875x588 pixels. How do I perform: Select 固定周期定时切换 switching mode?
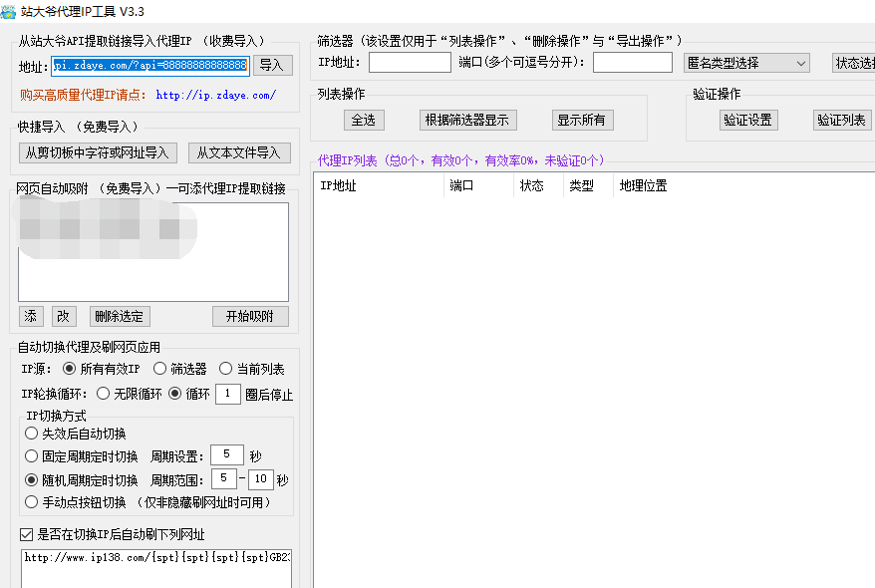click(31, 454)
